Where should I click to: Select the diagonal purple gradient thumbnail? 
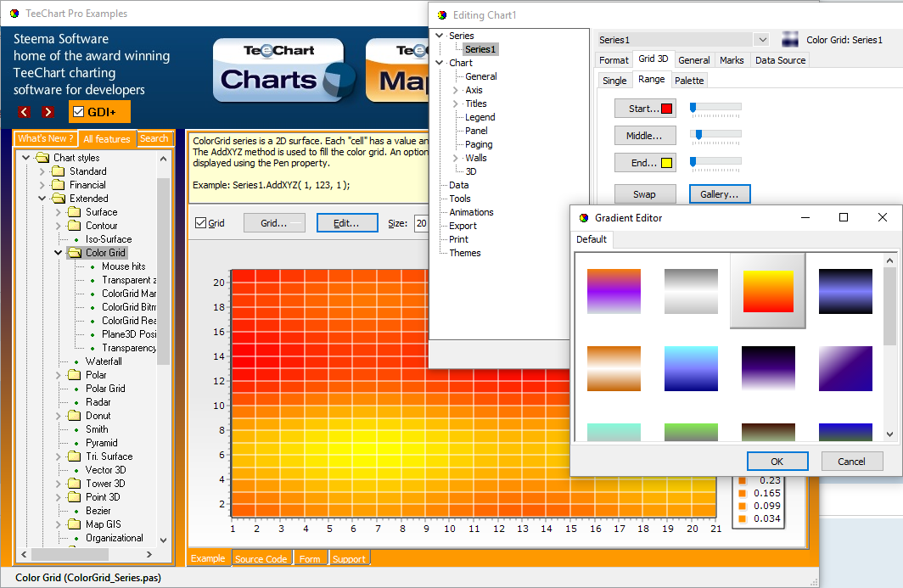tap(845, 368)
